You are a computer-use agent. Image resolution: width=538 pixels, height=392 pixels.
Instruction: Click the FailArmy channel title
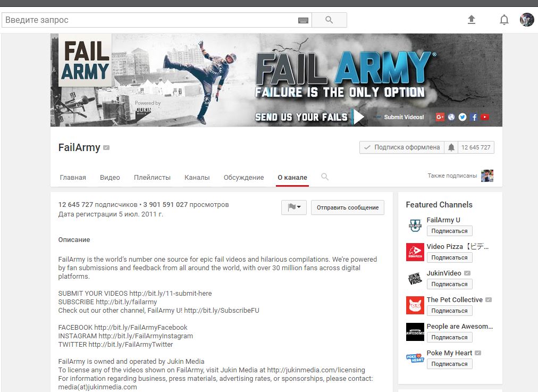tap(79, 148)
